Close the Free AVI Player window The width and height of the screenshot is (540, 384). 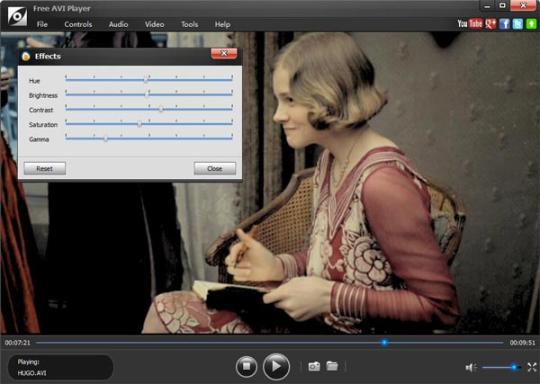[x=523, y=6]
